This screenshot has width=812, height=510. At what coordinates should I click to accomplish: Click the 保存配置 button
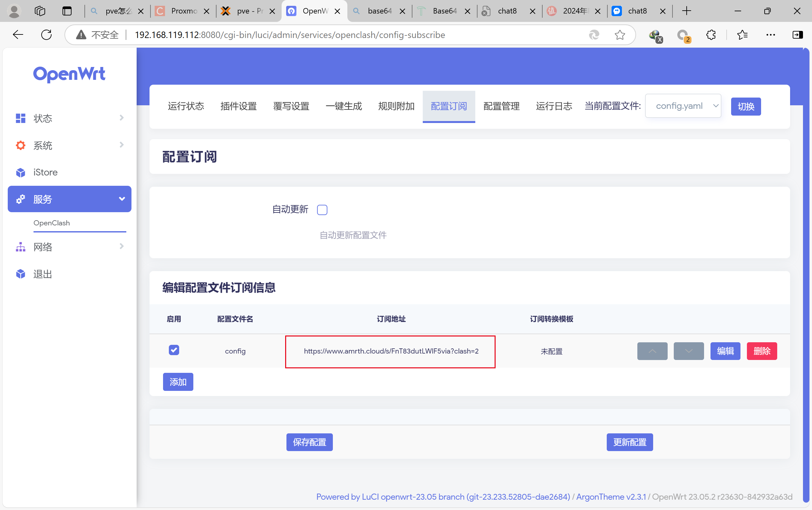309,442
